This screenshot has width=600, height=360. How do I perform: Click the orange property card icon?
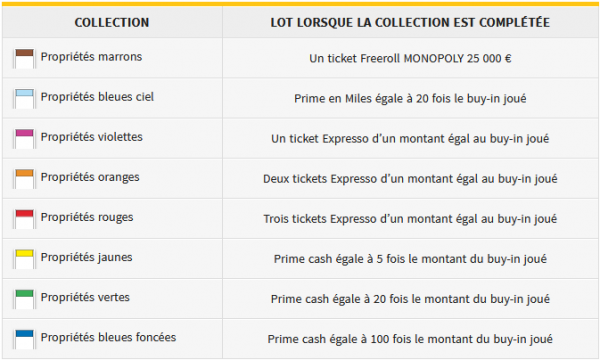[x=24, y=179]
